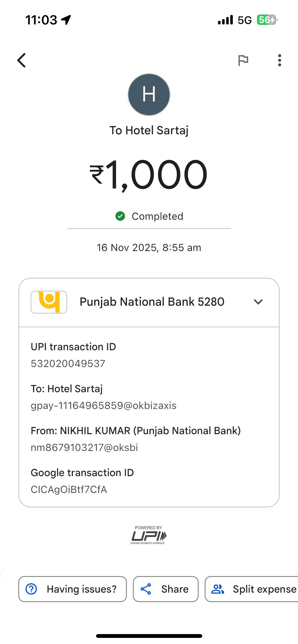This screenshot has width=298, height=644.
Task: Tap the share arrow icon
Action: point(146,589)
